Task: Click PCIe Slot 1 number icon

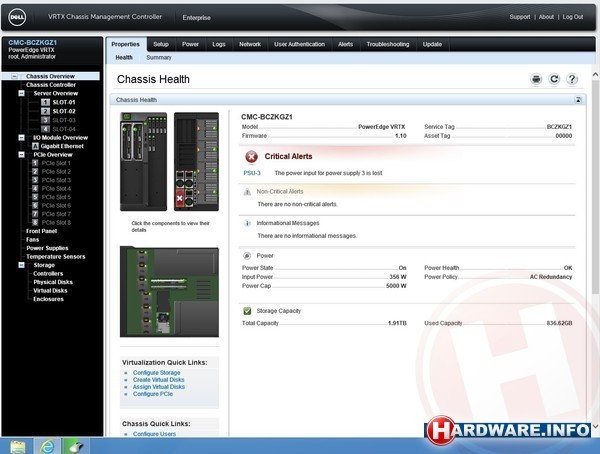Action: click(35, 163)
